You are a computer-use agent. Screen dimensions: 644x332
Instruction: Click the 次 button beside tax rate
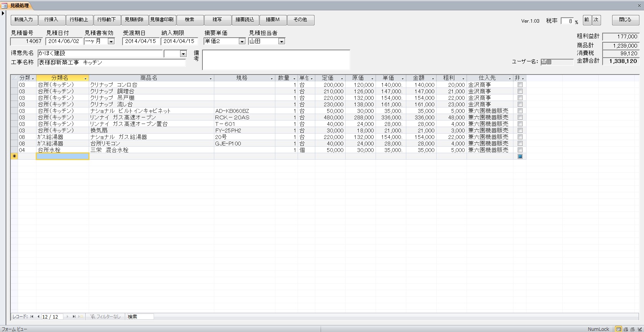click(596, 20)
